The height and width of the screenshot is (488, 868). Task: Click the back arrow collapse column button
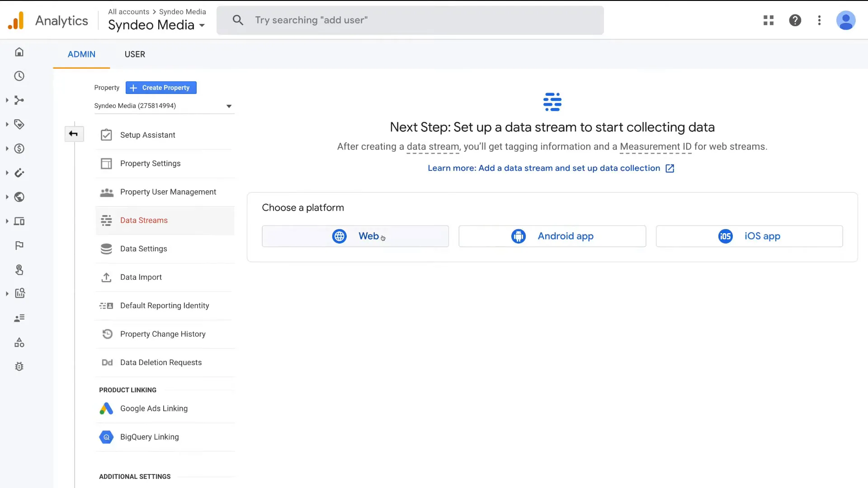pyautogui.click(x=74, y=134)
